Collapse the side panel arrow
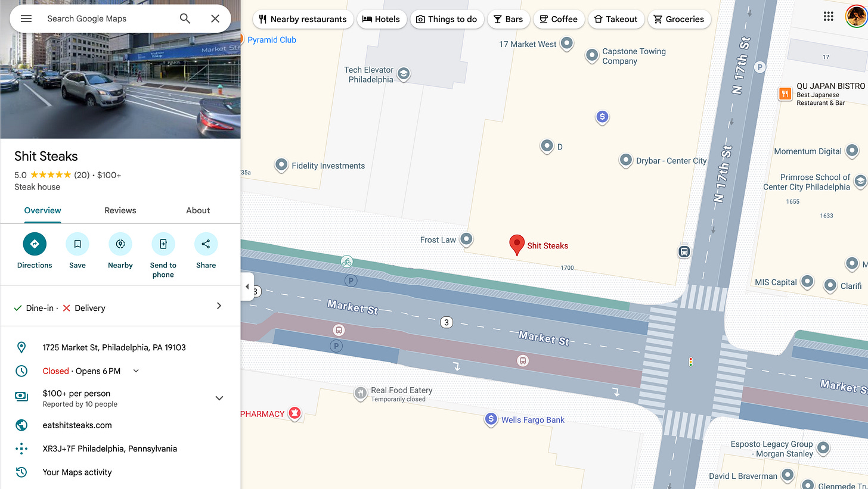 click(247, 286)
